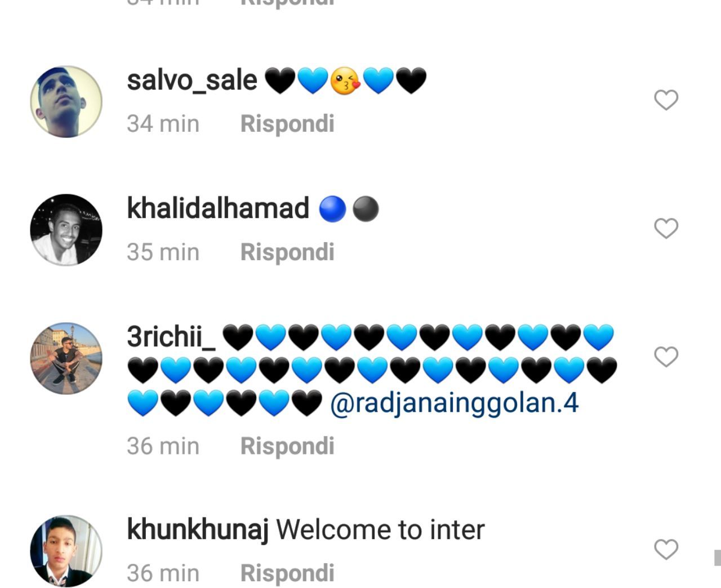721x588 pixels.
Task: Like khunkhunaj's Welcome to inter comment
Action: [x=666, y=549]
